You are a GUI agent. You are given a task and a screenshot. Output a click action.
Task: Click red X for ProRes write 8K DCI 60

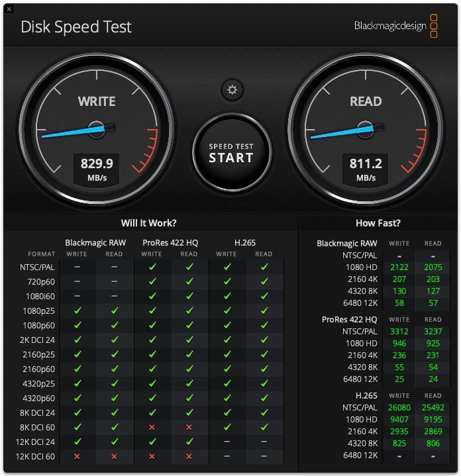[x=152, y=427]
